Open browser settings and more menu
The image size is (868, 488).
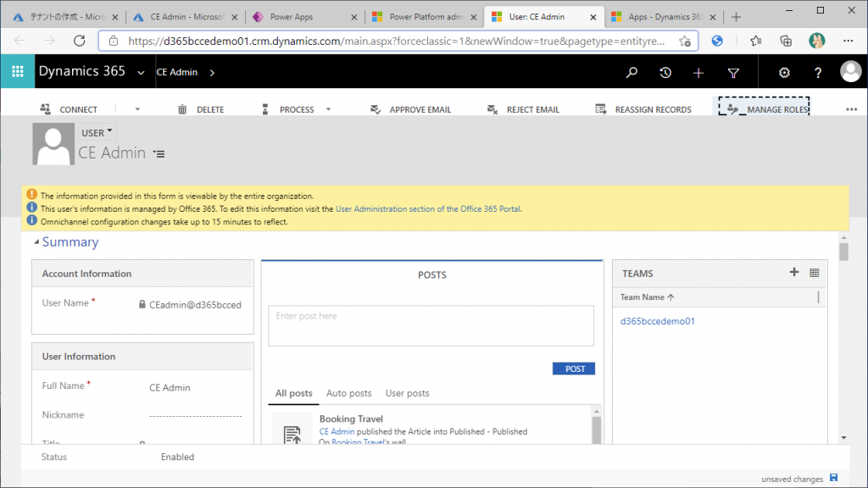tap(848, 41)
